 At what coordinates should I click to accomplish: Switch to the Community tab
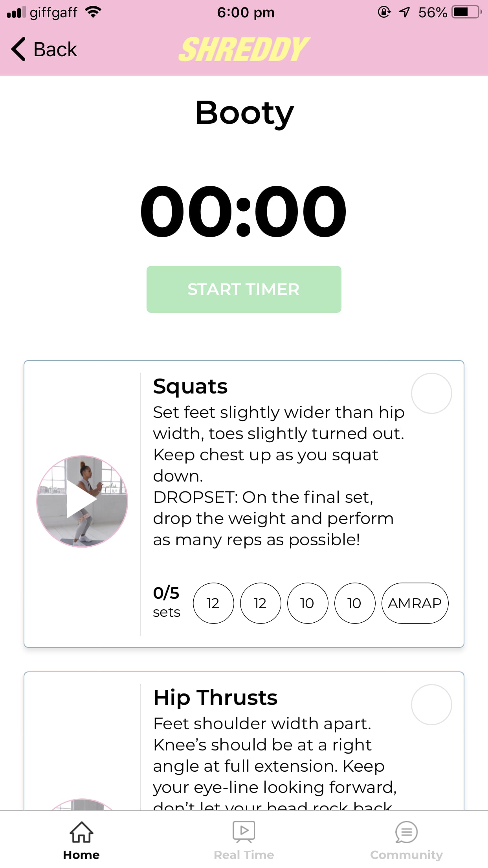[x=406, y=837]
